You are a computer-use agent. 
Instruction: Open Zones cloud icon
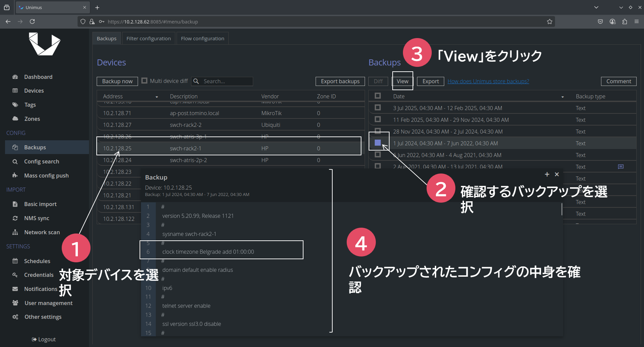click(15, 119)
